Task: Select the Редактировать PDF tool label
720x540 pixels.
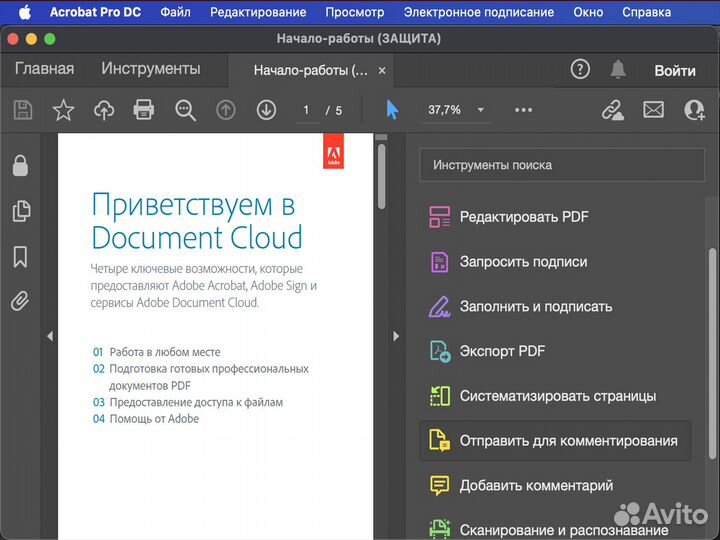Action: click(524, 217)
